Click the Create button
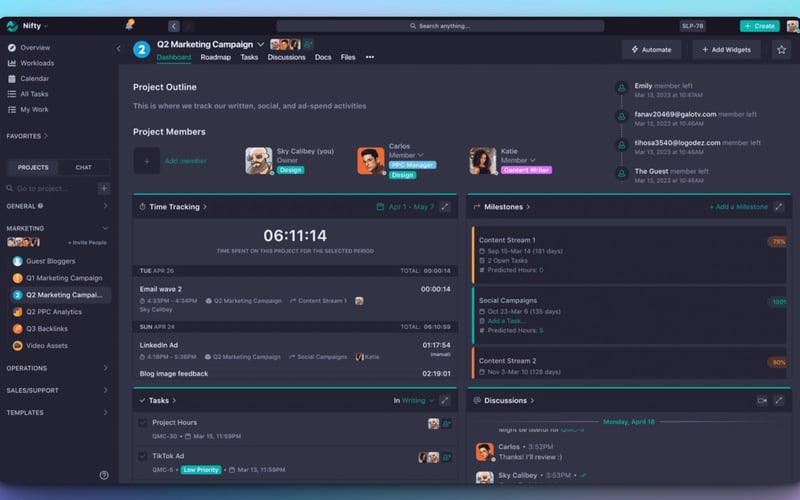This screenshot has width=800, height=500. [x=759, y=26]
